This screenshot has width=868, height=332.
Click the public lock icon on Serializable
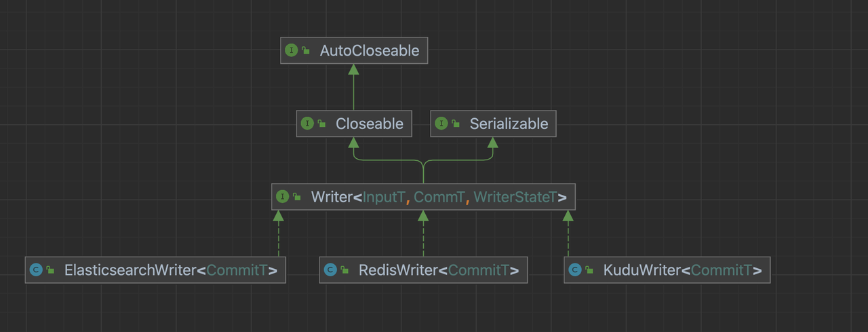456,124
